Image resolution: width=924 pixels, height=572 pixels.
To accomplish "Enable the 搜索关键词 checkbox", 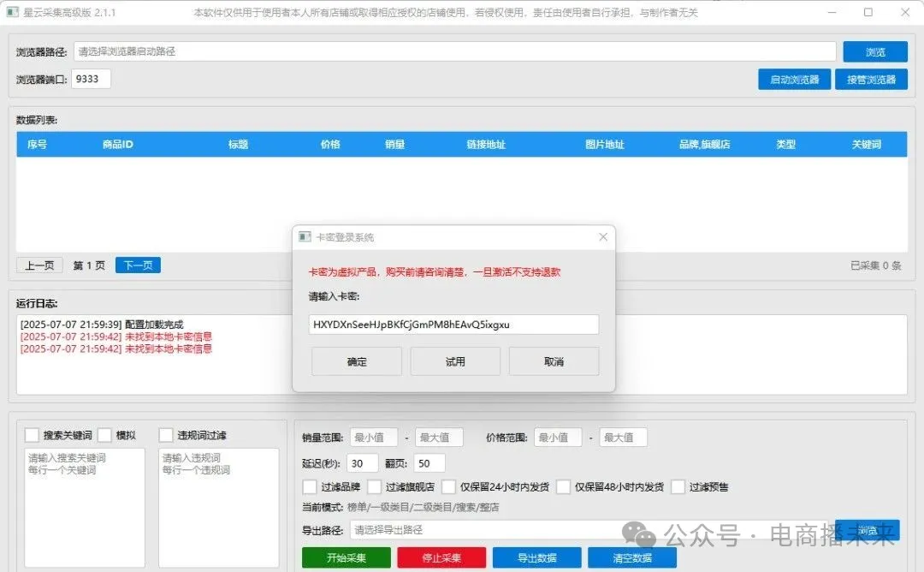I will [x=32, y=435].
